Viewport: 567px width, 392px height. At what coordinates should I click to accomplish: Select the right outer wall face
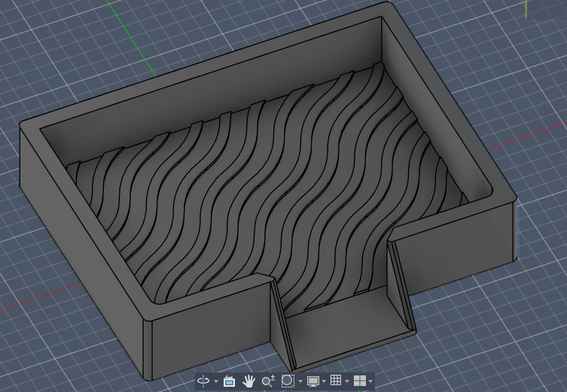tap(456, 249)
